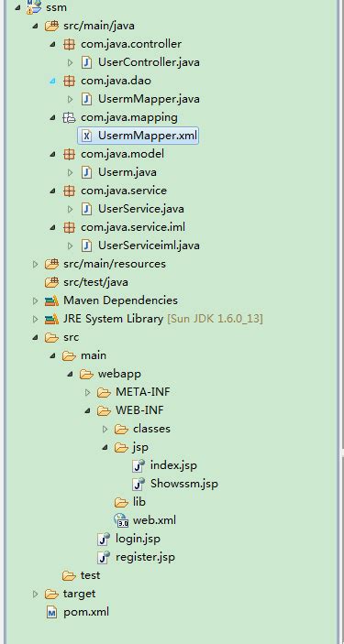344x644 pixels.
Task: Select the Showssm.jsp label
Action: (x=184, y=484)
